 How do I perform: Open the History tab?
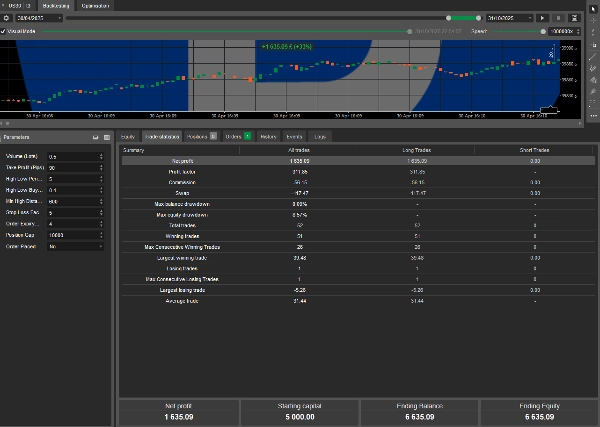[x=268, y=135]
